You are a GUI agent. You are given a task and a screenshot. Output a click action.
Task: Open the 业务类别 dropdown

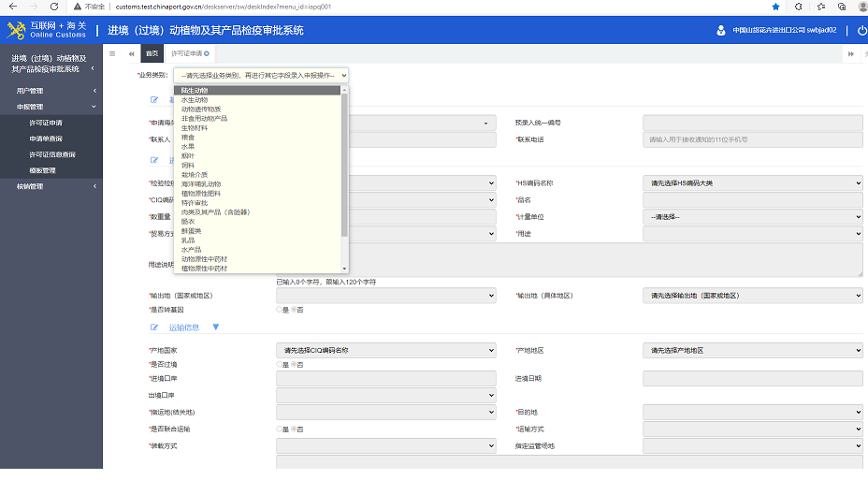point(261,75)
